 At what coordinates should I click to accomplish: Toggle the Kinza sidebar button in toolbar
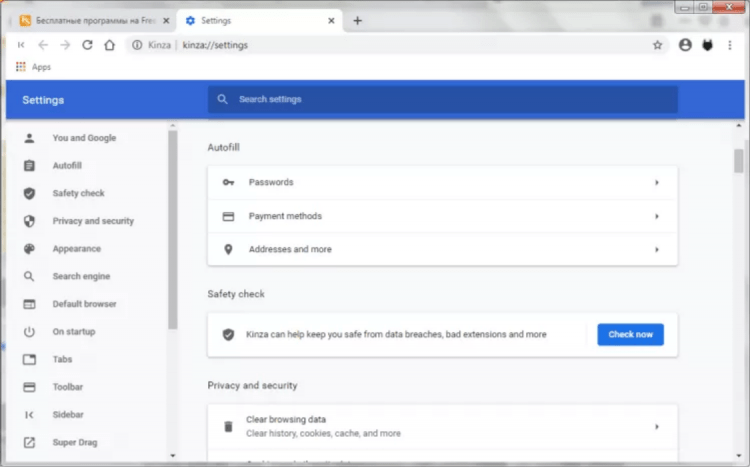(x=21, y=45)
